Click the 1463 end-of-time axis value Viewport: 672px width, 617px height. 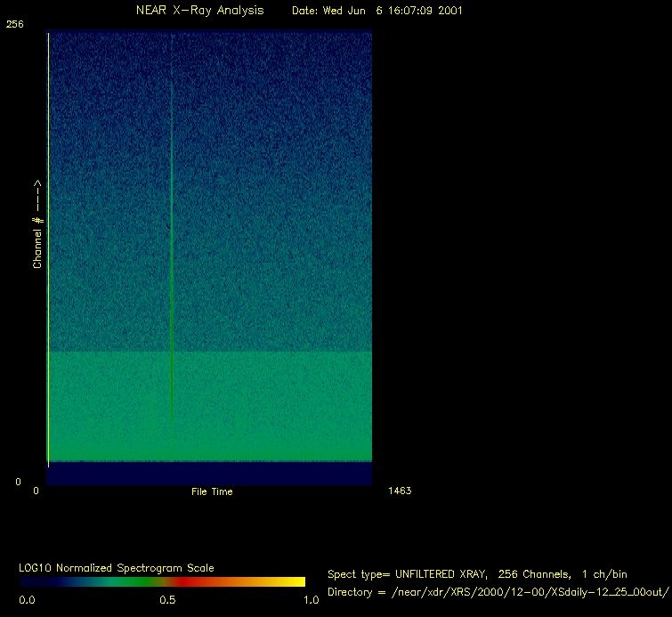(x=400, y=491)
